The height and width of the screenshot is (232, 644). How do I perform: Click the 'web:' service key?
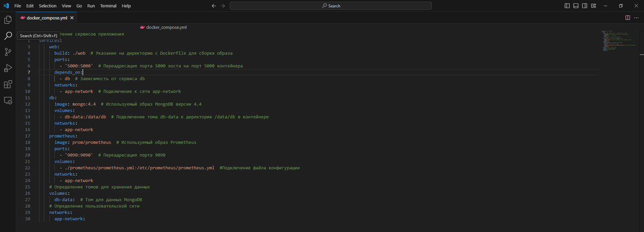point(54,47)
